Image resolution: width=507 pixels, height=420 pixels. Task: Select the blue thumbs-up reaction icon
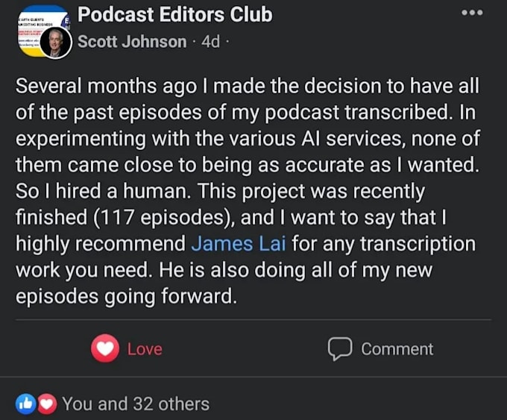[x=26, y=404]
